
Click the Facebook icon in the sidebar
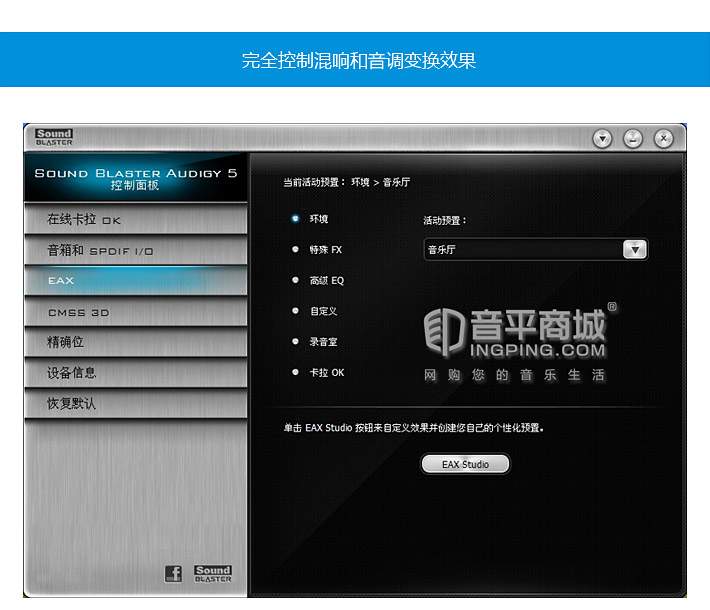click(173, 574)
